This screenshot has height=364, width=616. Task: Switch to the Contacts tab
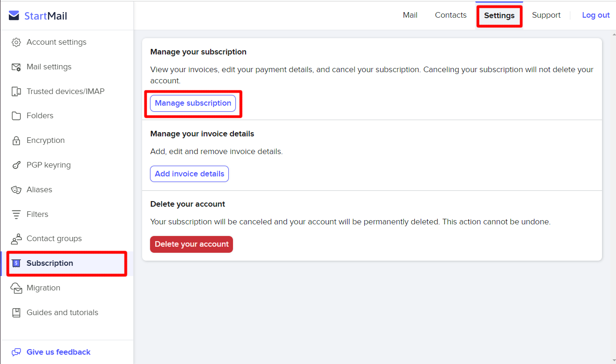450,15
